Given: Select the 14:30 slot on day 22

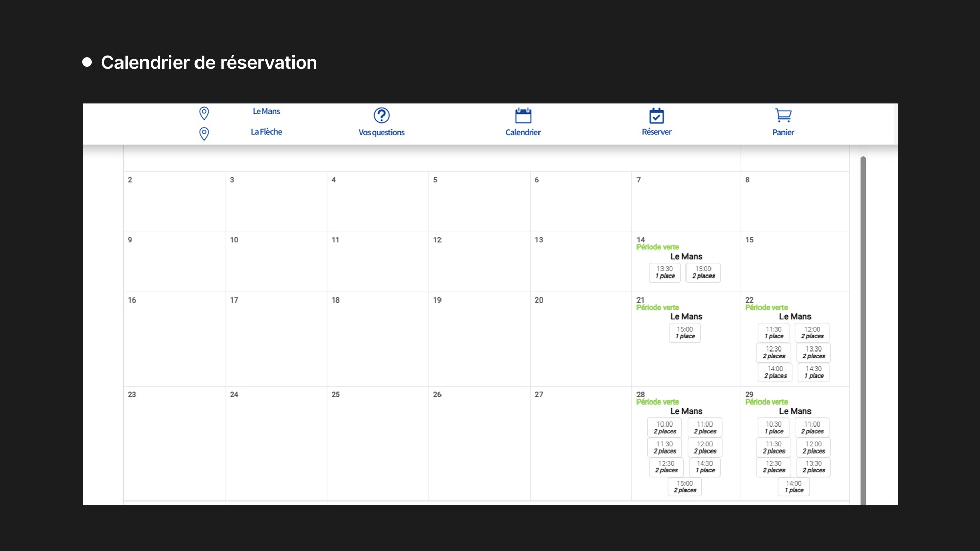Looking at the screenshot, I should coord(814,372).
